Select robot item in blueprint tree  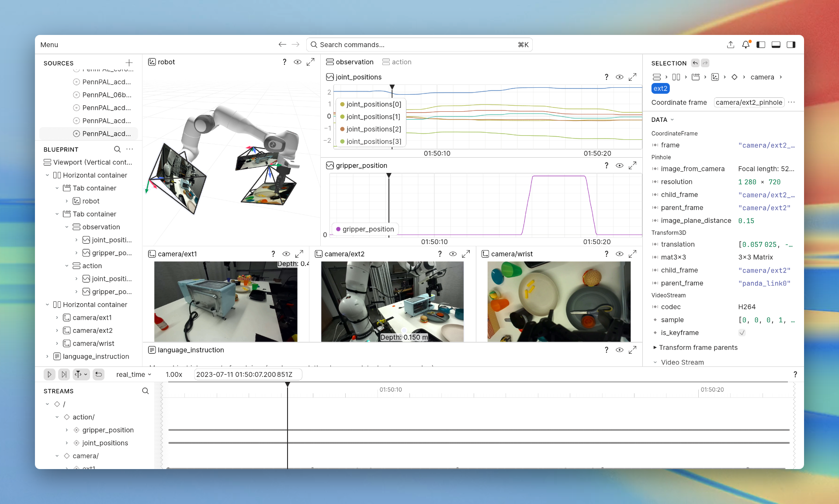(x=90, y=201)
